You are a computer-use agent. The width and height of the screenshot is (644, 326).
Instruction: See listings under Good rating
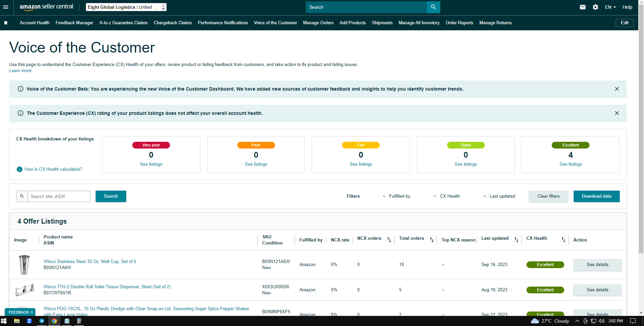[466, 164]
